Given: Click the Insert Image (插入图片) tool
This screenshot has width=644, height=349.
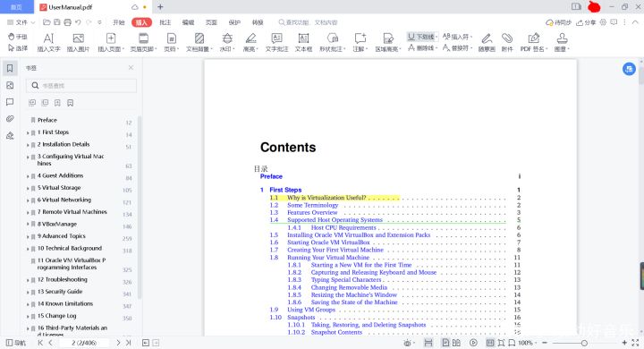Looking at the screenshot, I should tap(78, 42).
